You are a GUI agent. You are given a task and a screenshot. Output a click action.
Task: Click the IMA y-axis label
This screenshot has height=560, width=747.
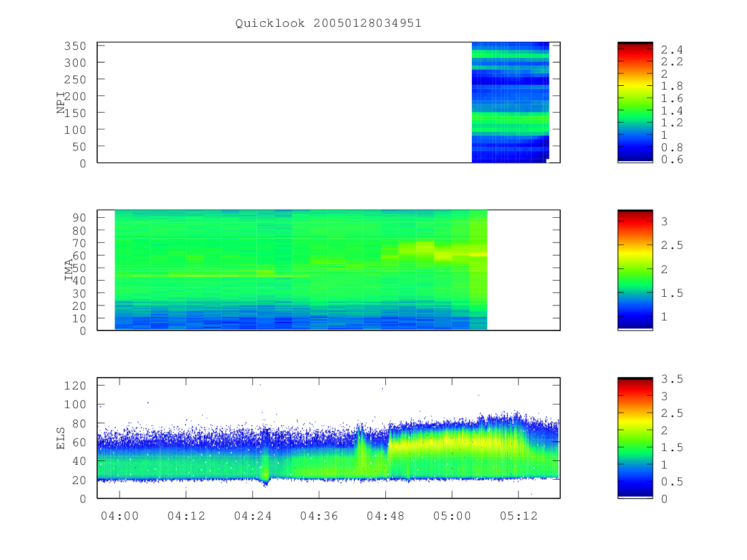click(69, 270)
